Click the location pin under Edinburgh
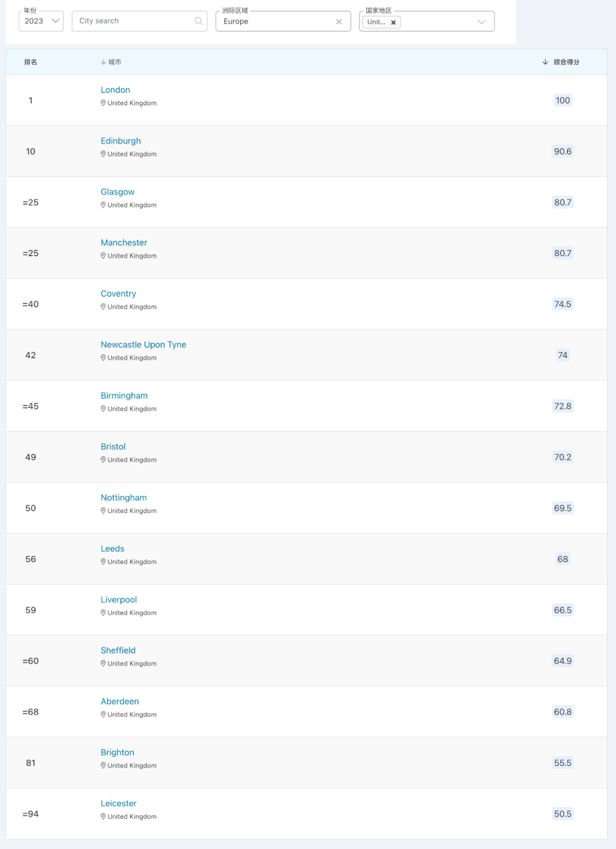This screenshot has width=616, height=849. point(103,154)
